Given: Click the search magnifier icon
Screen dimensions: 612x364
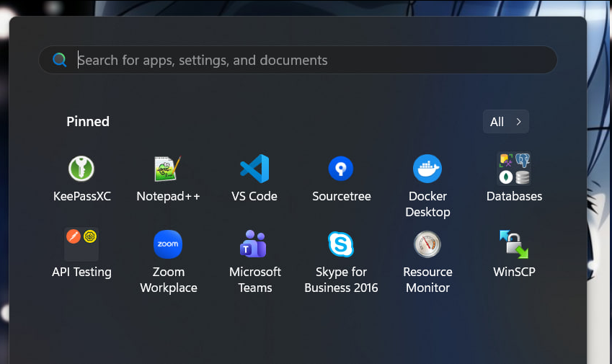Looking at the screenshot, I should click(x=59, y=60).
